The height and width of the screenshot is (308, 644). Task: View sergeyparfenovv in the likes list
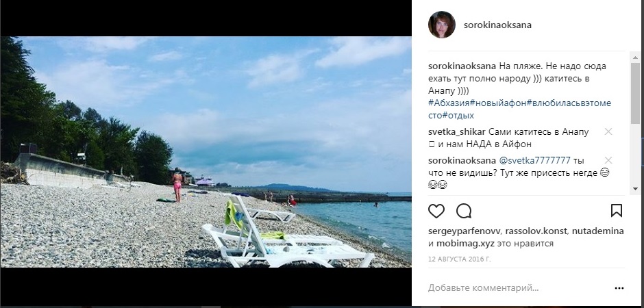(464, 231)
